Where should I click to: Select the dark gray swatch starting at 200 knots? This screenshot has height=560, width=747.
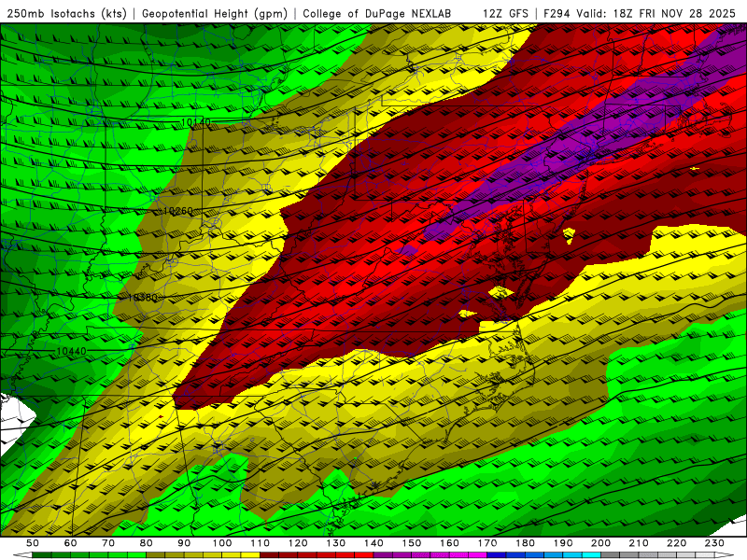coord(611,554)
